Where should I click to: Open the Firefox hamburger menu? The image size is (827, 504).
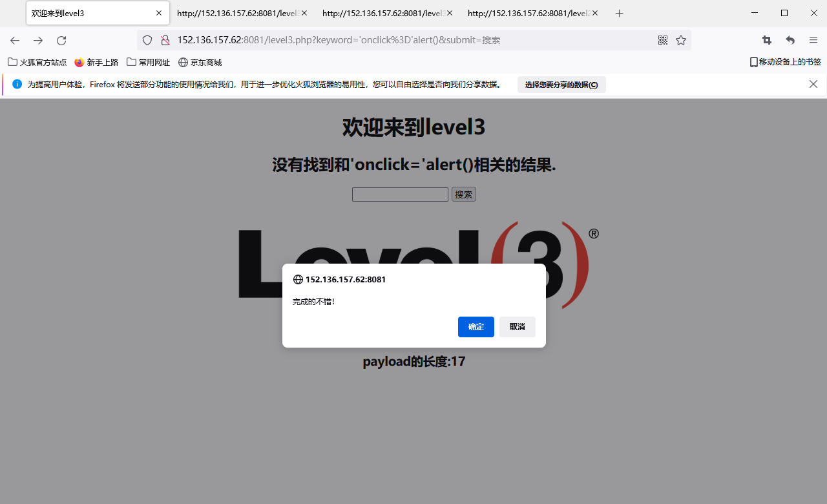click(x=813, y=40)
